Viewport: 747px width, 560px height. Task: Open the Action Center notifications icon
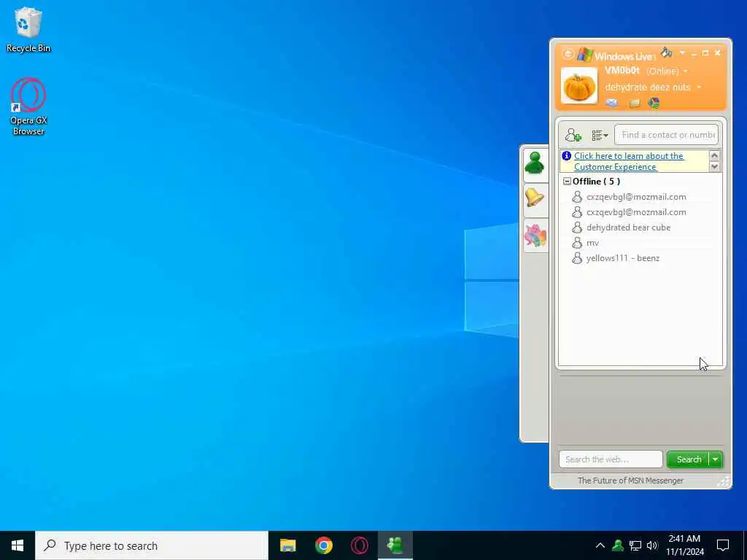723,545
